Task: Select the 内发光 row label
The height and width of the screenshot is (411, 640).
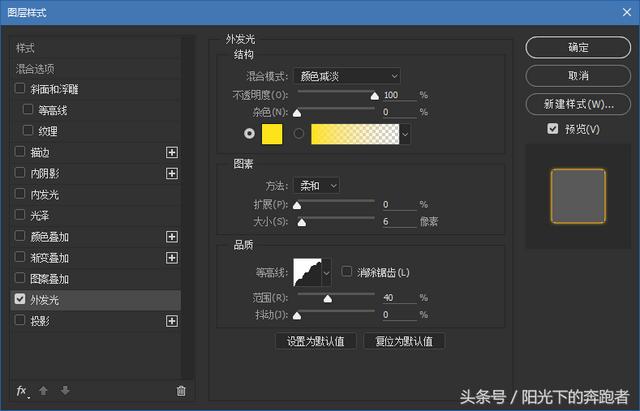Action: (x=44, y=195)
